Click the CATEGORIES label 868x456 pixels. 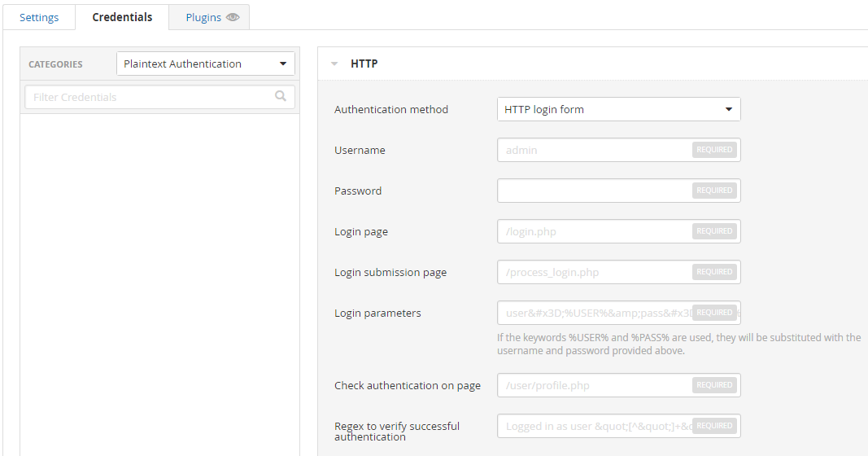55,64
